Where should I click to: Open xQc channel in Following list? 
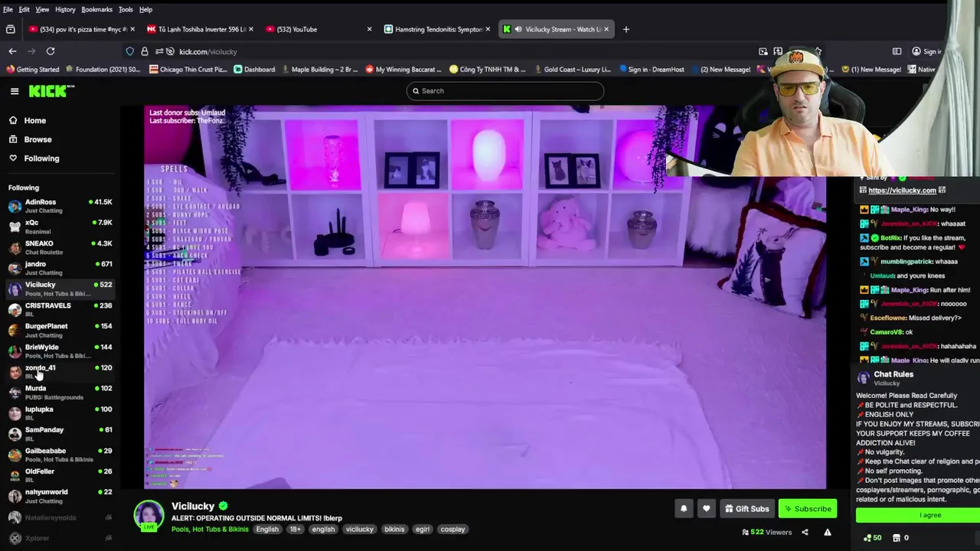[x=60, y=227]
